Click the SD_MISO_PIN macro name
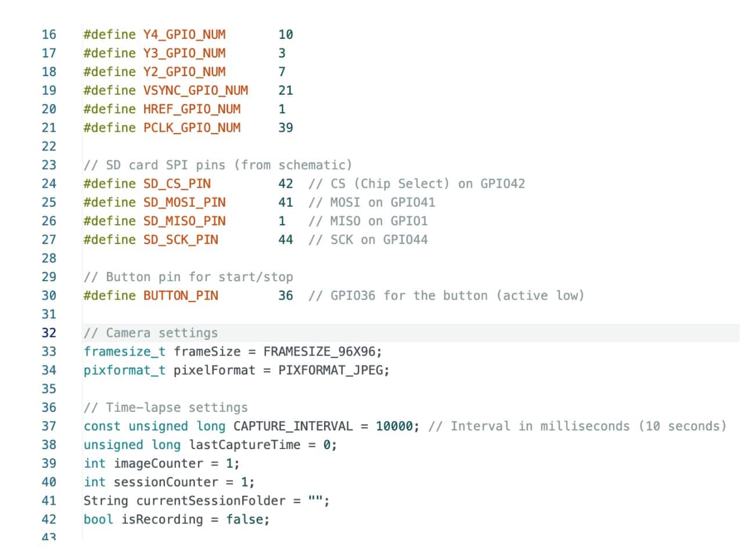The height and width of the screenshot is (560, 755). 184,221
